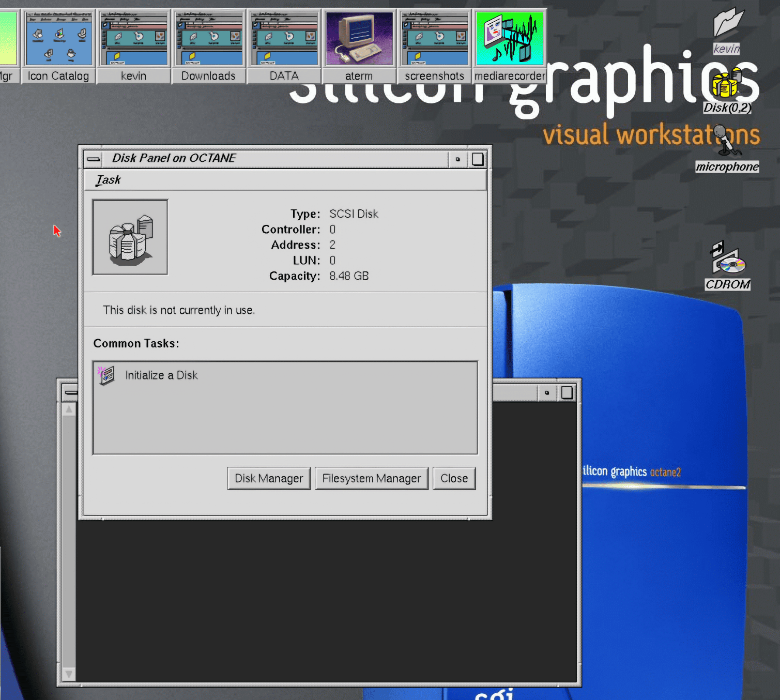Click 'This disk is not currently in use.' text
This screenshot has width=780, height=700.
(179, 310)
